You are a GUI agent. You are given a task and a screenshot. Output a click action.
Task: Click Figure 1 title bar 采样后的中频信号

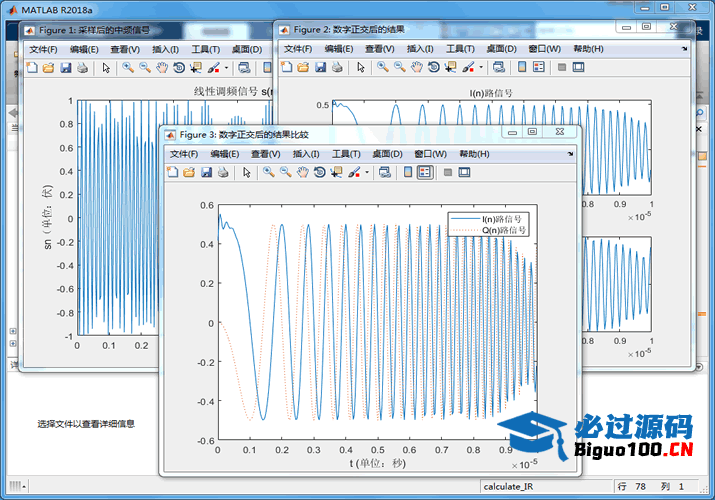tap(114, 30)
